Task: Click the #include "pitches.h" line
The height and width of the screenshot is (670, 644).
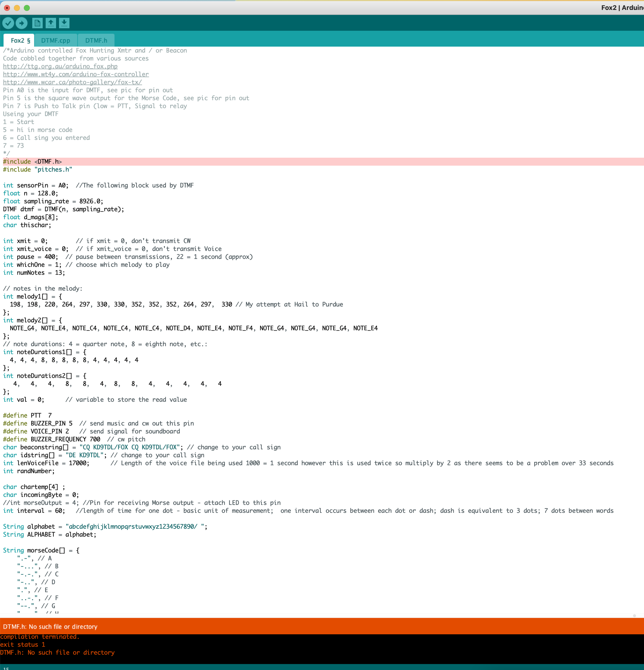Action: click(38, 169)
